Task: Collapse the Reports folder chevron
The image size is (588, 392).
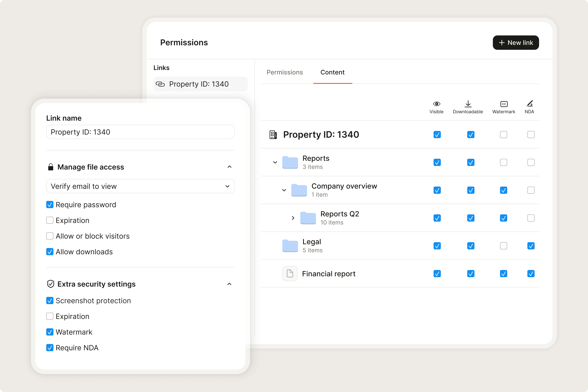Action: (x=275, y=162)
